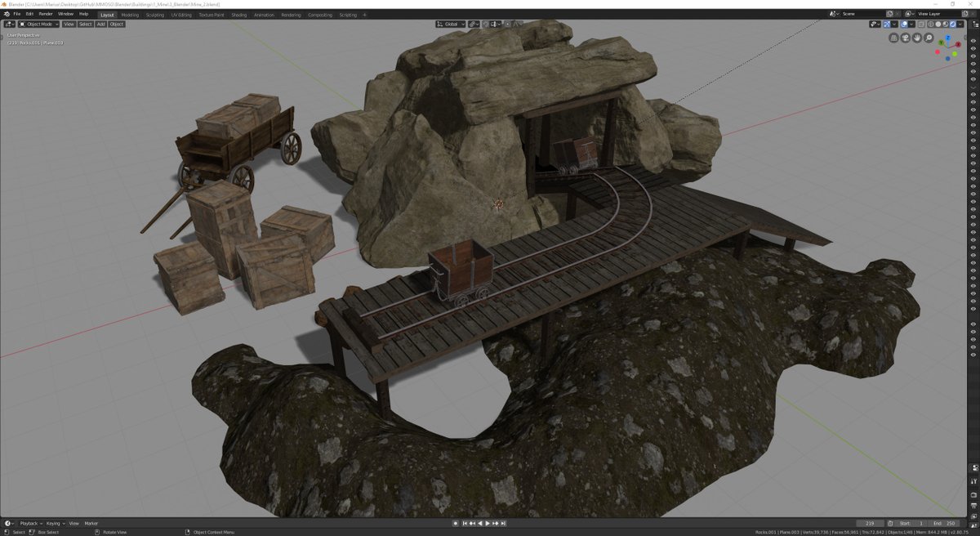980x536 pixels.
Task: Click the hand icon to pan the view
Action: pos(917,38)
